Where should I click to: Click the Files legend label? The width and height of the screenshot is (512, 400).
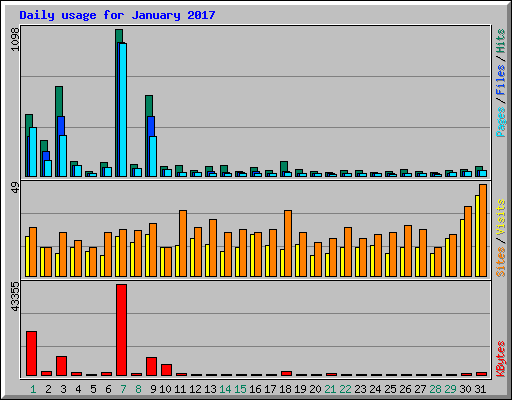(500, 79)
